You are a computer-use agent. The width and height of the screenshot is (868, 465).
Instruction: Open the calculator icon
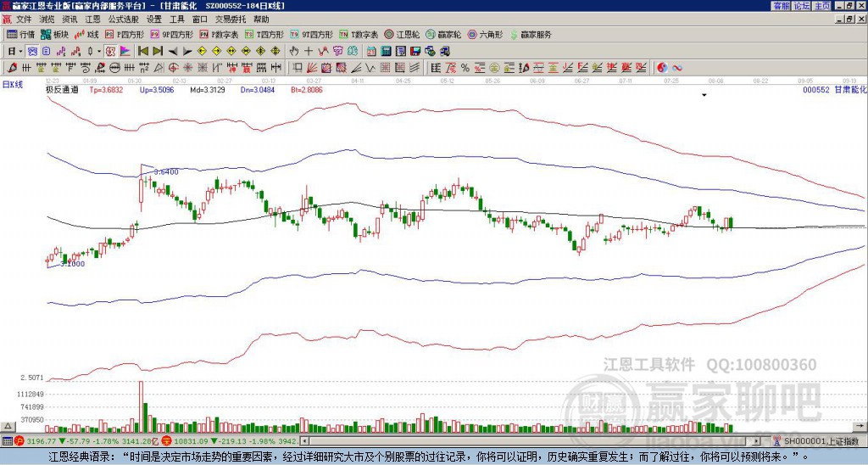point(386,52)
